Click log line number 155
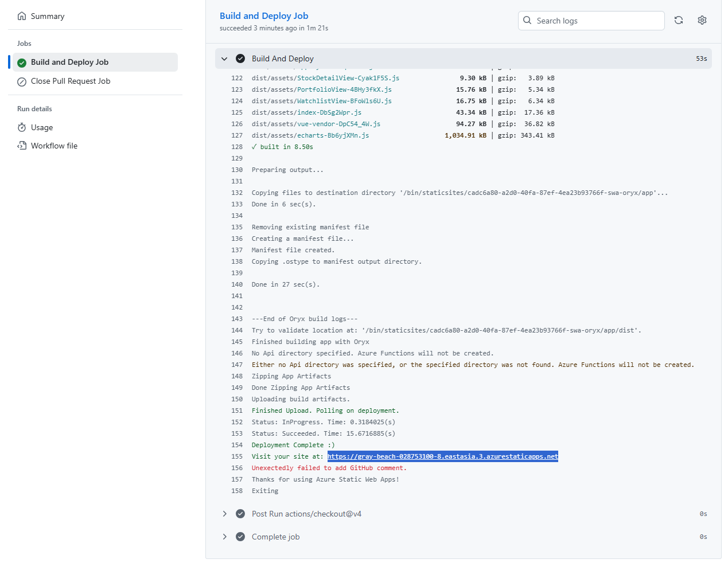This screenshot has height=563, width=728. click(237, 456)
